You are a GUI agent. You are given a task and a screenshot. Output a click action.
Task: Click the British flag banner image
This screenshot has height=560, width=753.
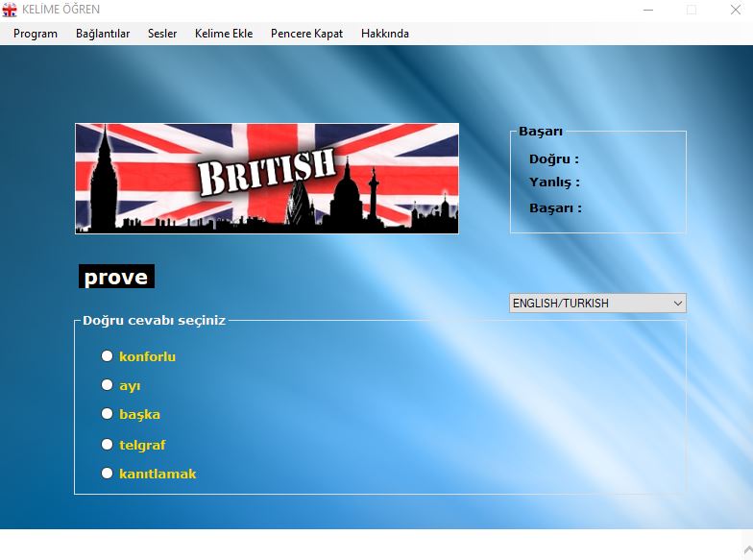pos(267,179)
